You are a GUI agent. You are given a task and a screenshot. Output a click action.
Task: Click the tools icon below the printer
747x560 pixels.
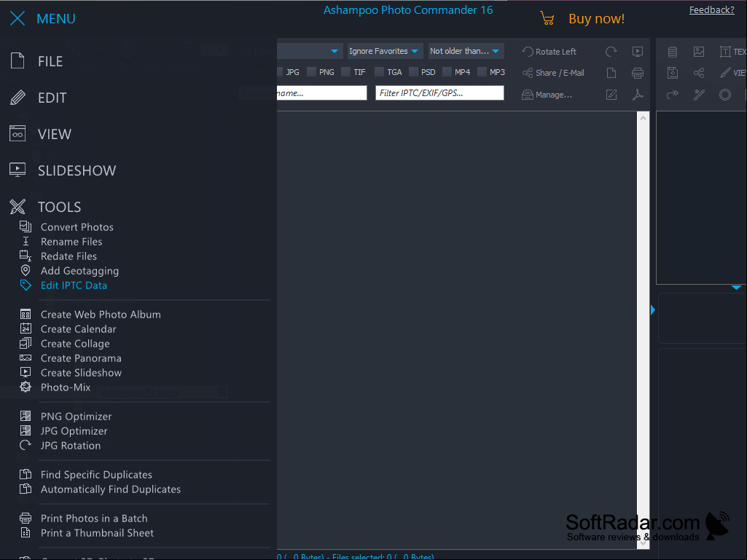coord(638,95)
